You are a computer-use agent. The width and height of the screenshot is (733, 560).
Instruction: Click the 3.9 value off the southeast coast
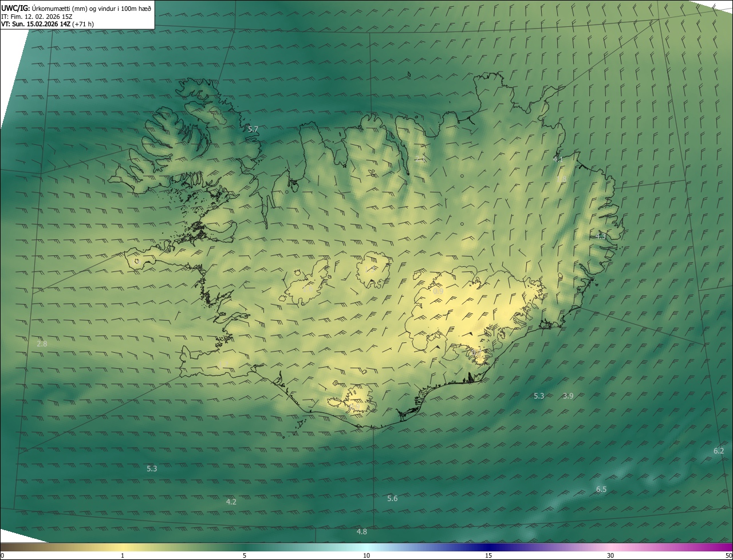[568, 396]
